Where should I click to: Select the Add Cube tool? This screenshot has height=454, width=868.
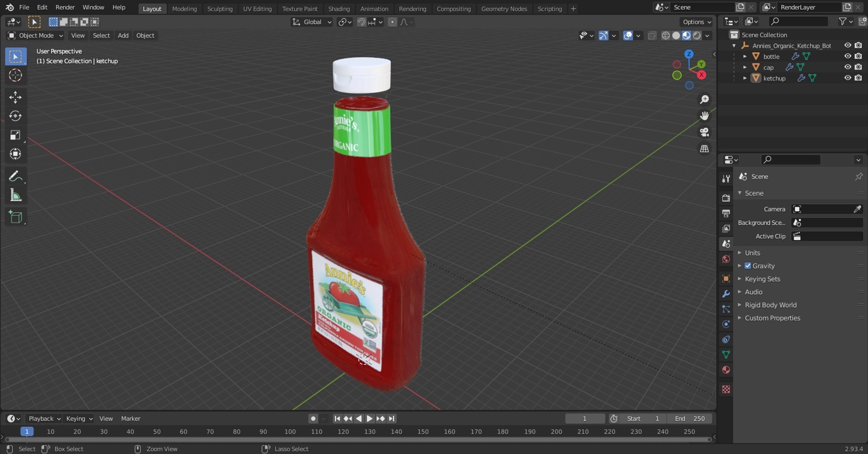(x=15, y=217)
